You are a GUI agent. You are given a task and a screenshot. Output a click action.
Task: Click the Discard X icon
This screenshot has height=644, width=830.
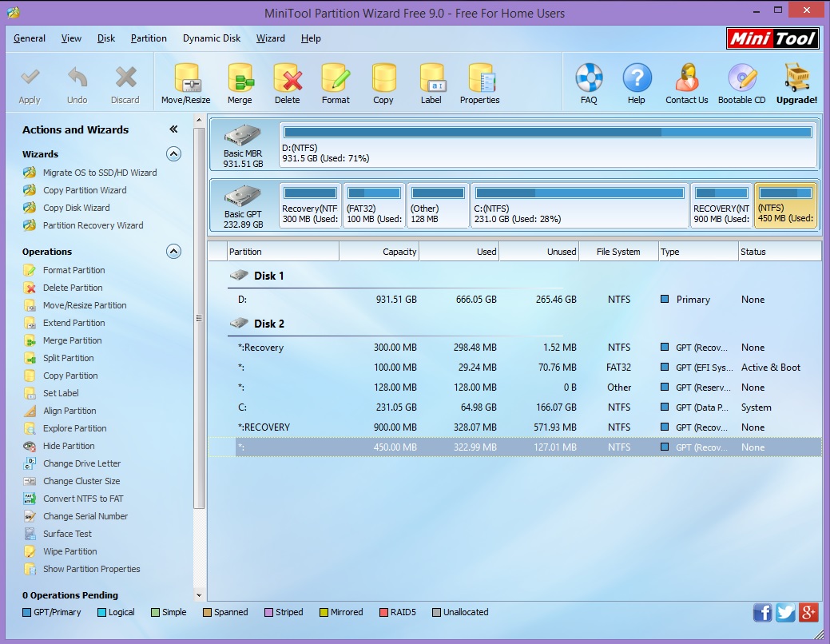click(125, 85)
